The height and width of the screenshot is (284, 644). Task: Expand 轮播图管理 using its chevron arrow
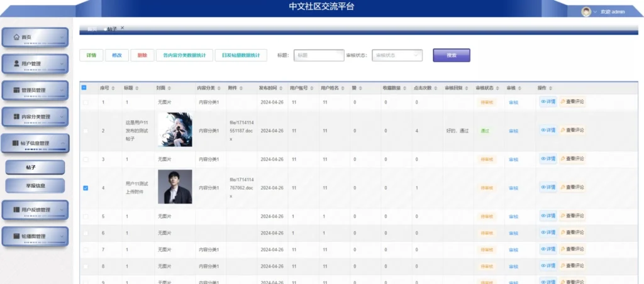click(x=62, y=236)
